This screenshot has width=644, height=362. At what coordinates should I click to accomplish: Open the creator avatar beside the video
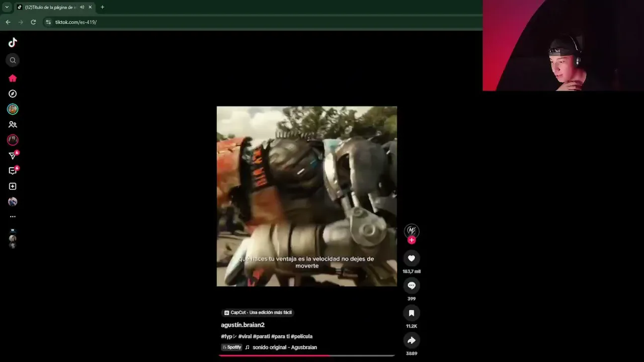412,231
